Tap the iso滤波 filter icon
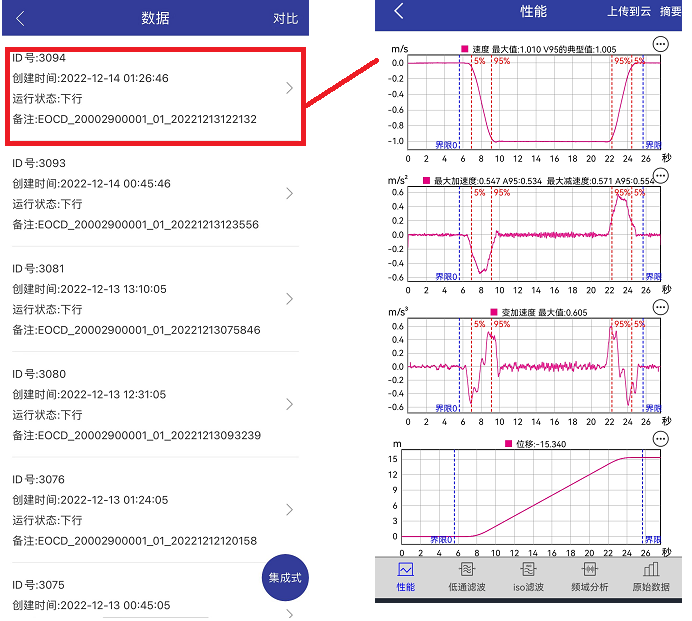The width and height of the screenshot is (692, 621). 528,569
